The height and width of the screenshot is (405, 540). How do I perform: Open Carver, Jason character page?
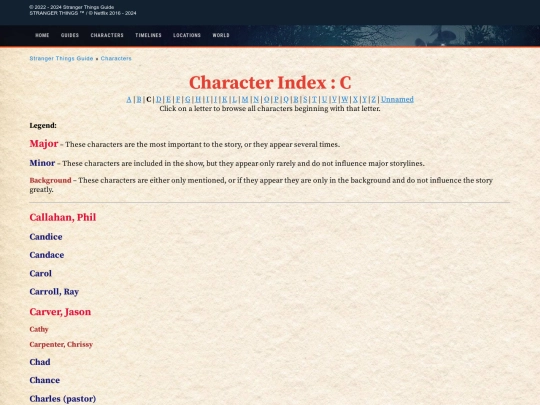60,312
